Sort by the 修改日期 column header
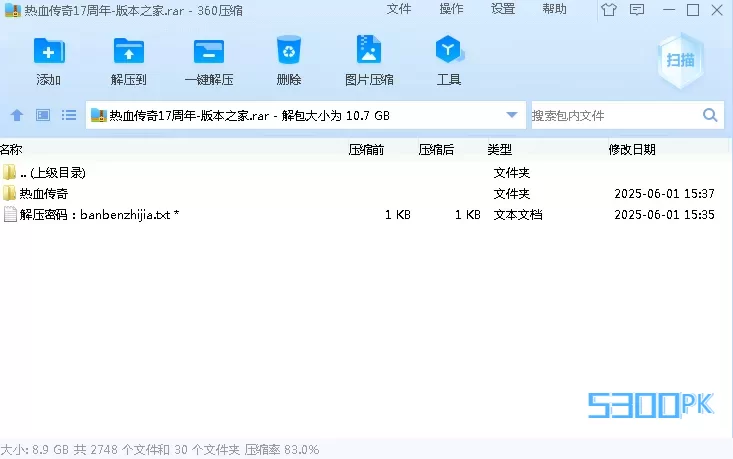This screenshot has width=733, height=459. click(x=632, y=150)
